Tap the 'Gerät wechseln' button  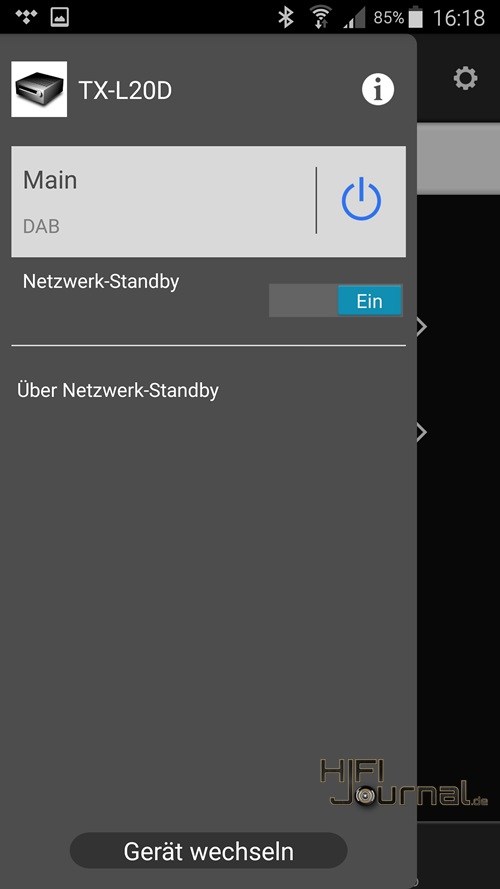(209, 850)
